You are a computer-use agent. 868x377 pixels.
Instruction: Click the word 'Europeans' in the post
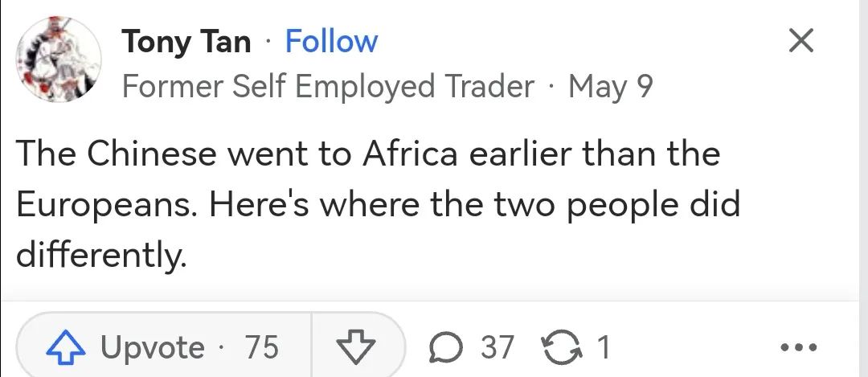105,206
